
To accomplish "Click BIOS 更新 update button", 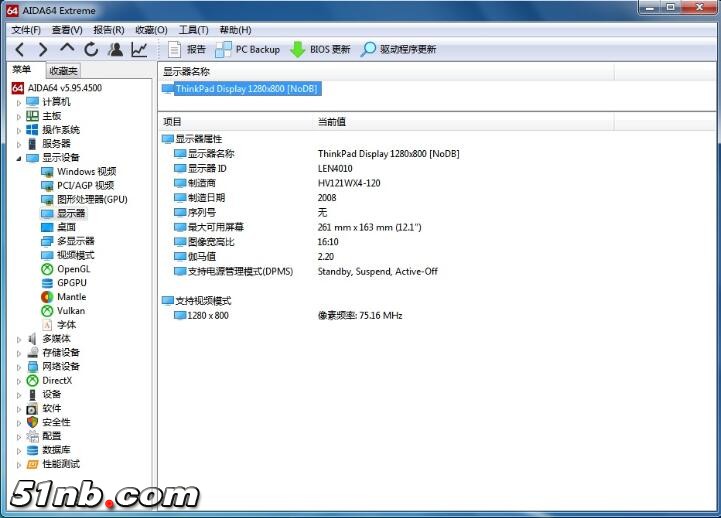I will coord(320,49).
